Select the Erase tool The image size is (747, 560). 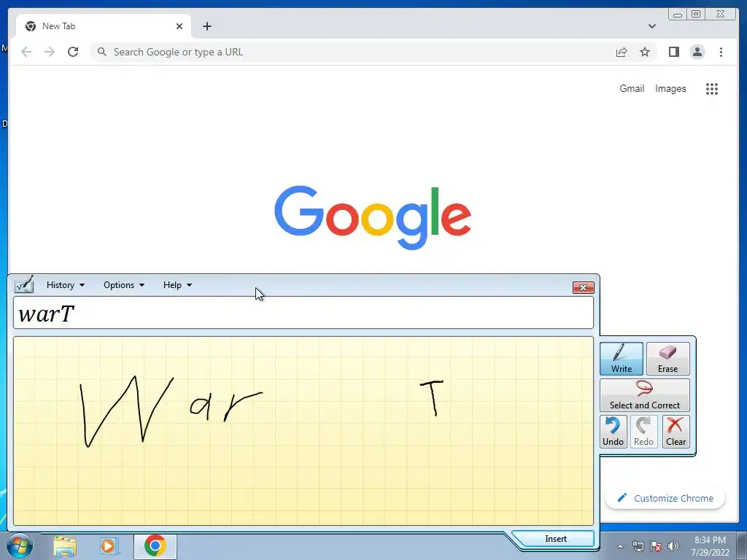point(668,359)
